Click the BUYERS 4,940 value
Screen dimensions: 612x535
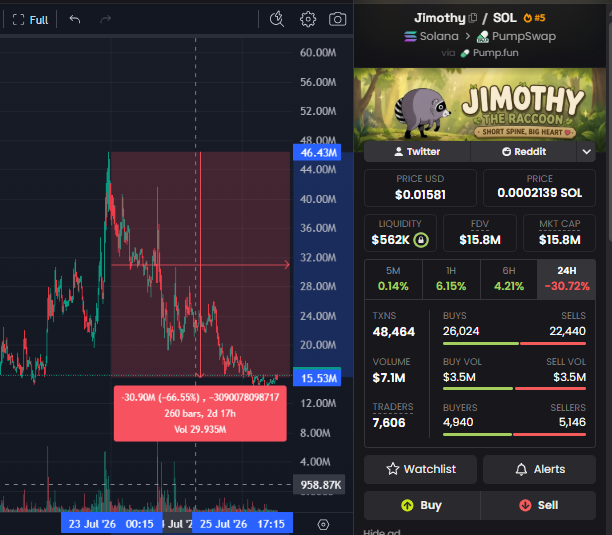coord(458,422)
